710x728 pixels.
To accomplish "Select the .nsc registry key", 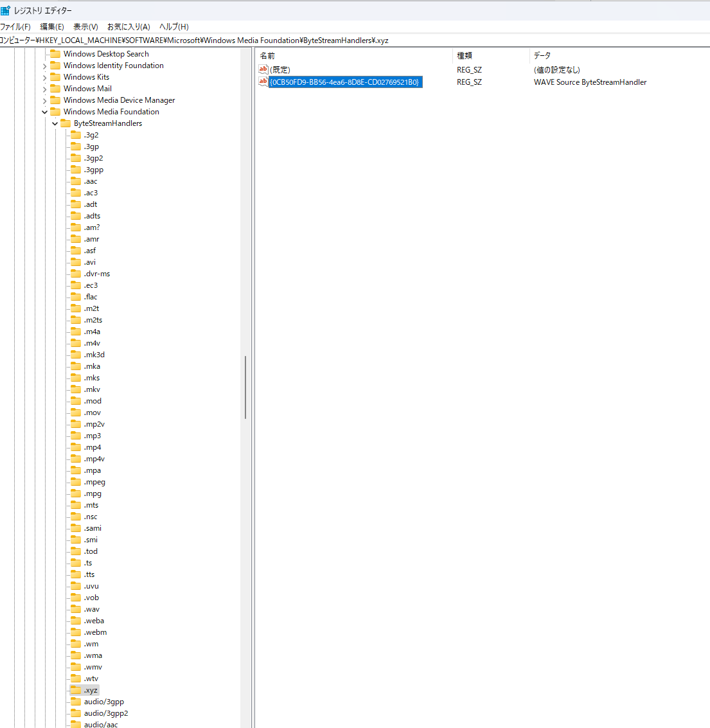I will (x=91, y=517).
